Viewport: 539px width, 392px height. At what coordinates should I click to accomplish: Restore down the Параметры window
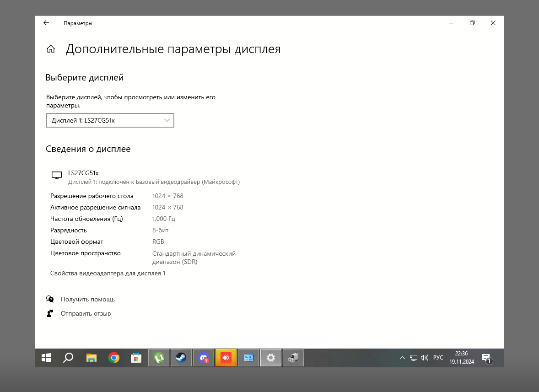click(x=472, y=23)
